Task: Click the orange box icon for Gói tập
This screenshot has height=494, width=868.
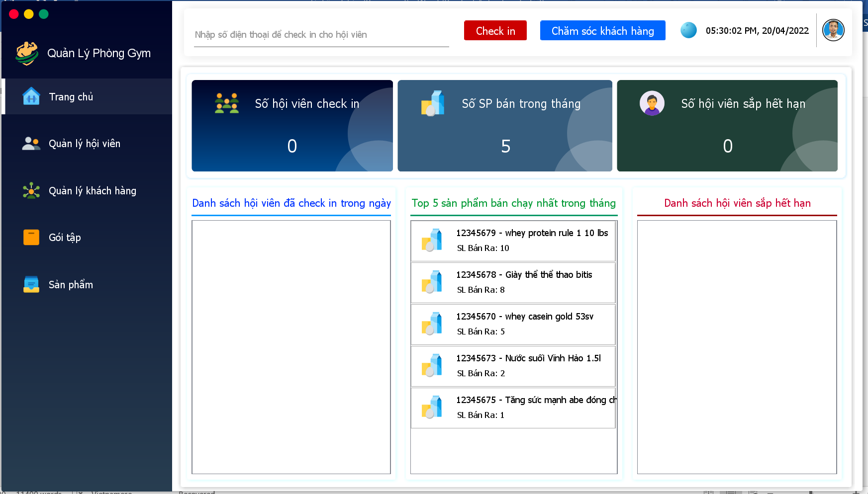Action: click(31, 238)
